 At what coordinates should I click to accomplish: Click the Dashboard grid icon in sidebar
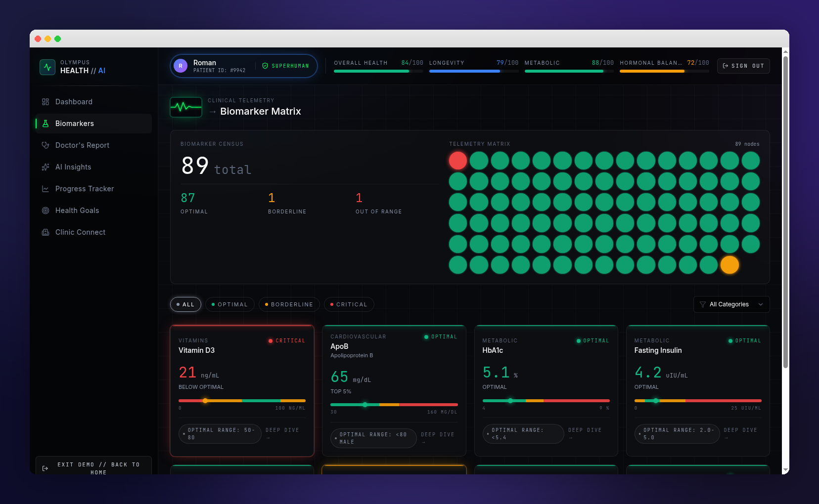click(x=45, y=102)
